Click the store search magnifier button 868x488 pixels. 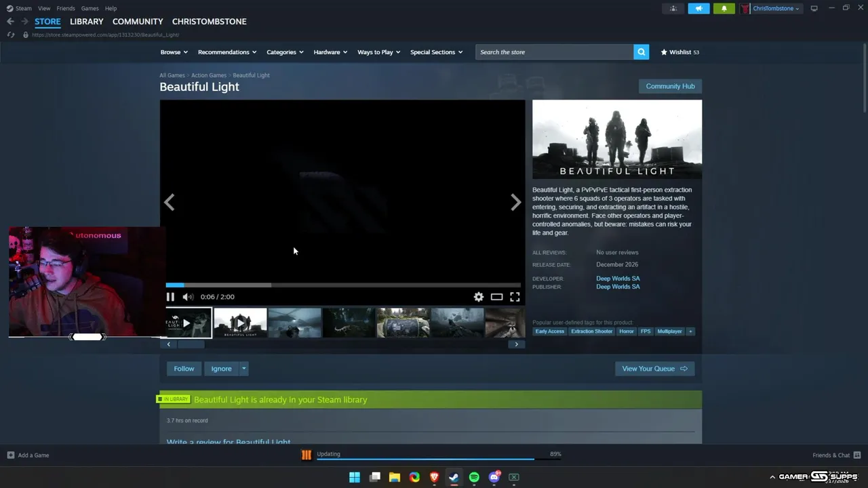641,52
